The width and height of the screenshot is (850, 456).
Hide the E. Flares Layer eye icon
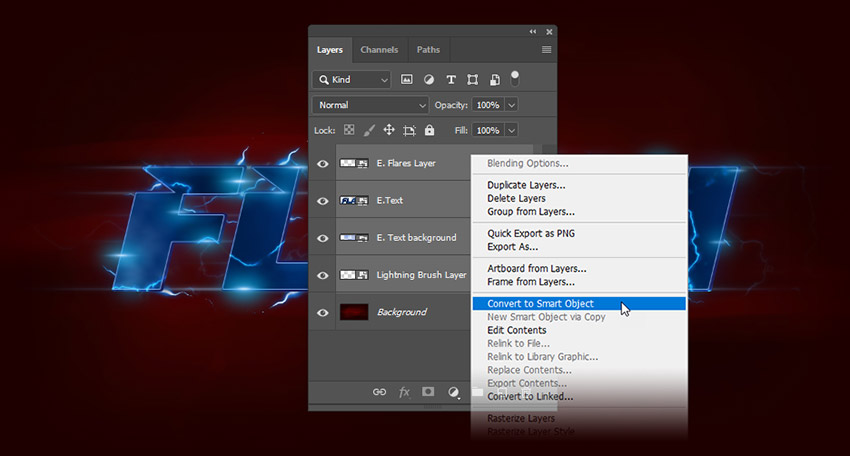[x=323, y=163]
